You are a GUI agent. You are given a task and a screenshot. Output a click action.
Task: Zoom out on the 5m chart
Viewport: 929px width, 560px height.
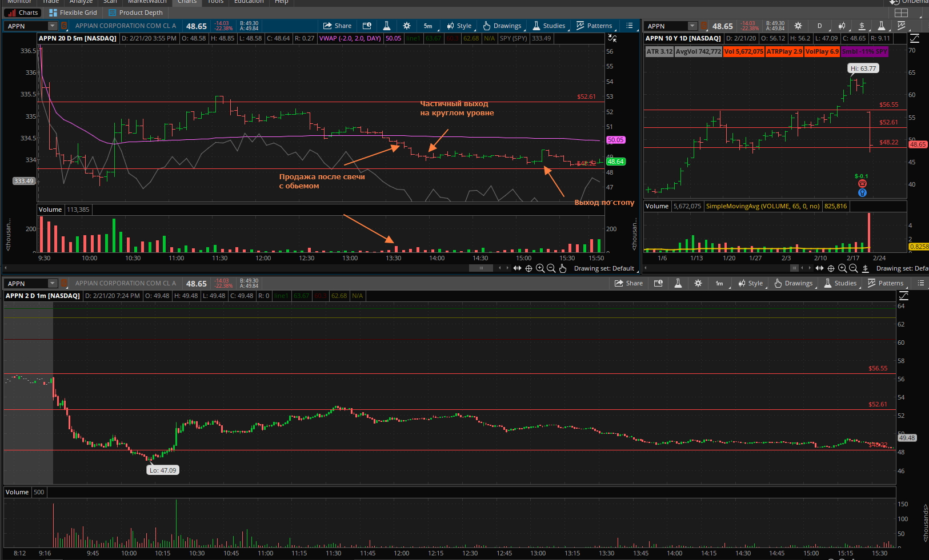(551, 268)
